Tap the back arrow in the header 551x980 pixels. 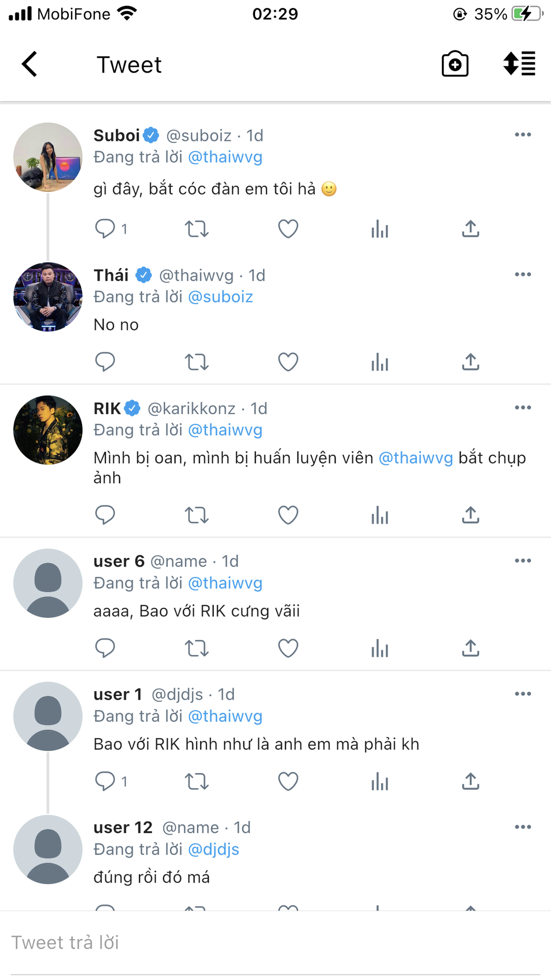30,64
